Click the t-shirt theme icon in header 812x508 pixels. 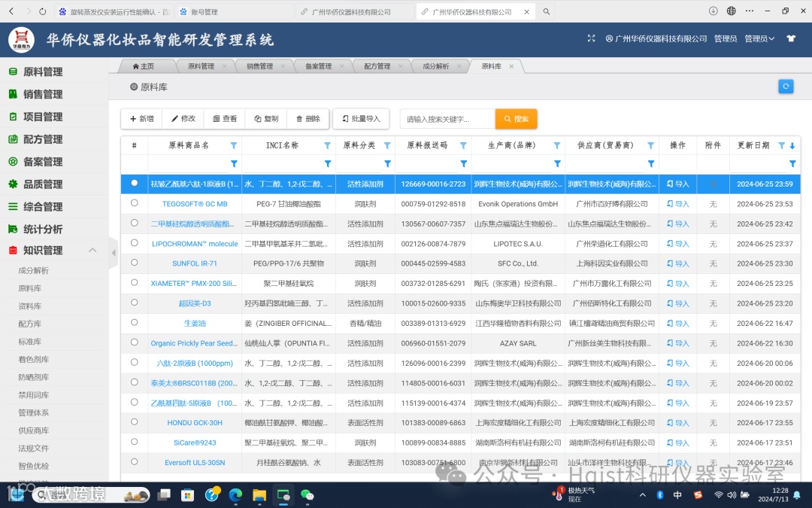tap(791, 38)
